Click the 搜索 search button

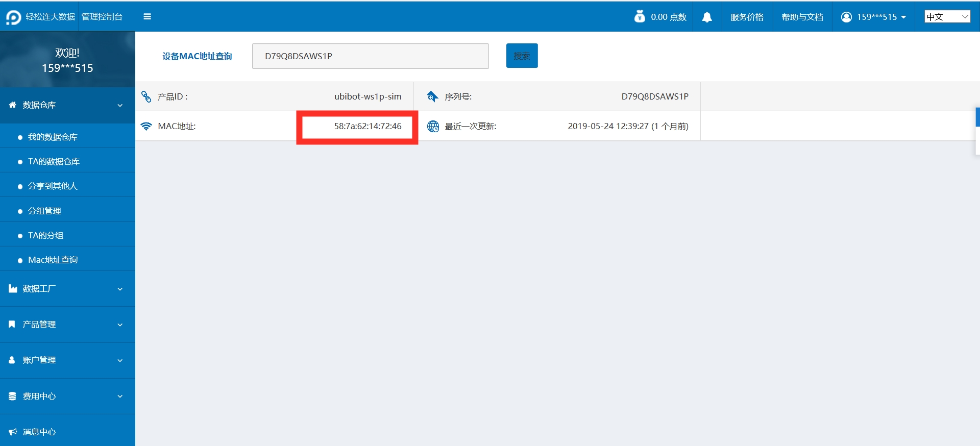click(522, 56)
